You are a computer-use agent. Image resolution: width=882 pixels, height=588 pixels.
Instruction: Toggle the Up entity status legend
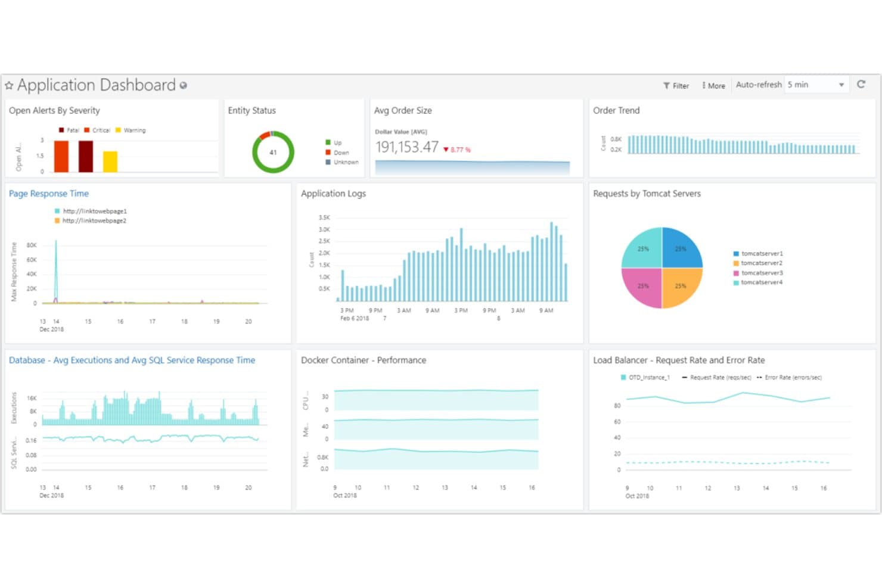pos(334,142)
